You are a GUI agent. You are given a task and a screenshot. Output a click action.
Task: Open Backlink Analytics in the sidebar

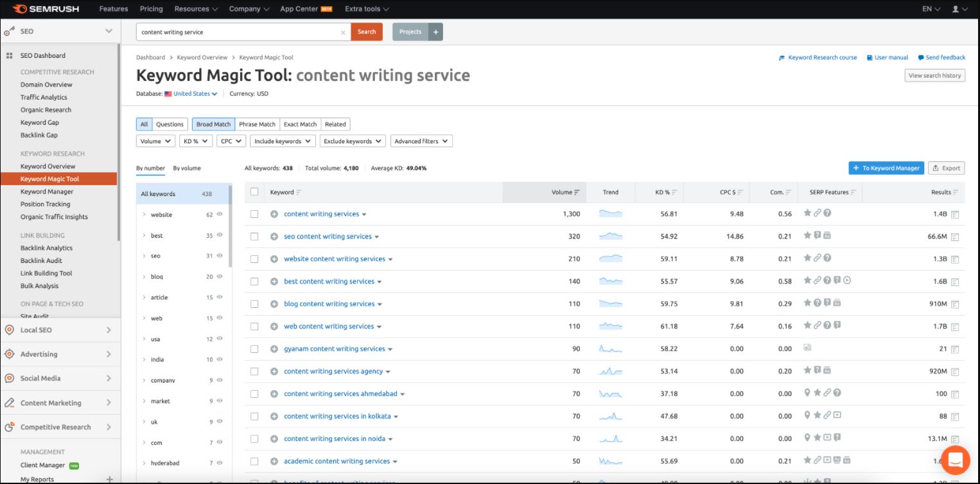pos(46,248)
